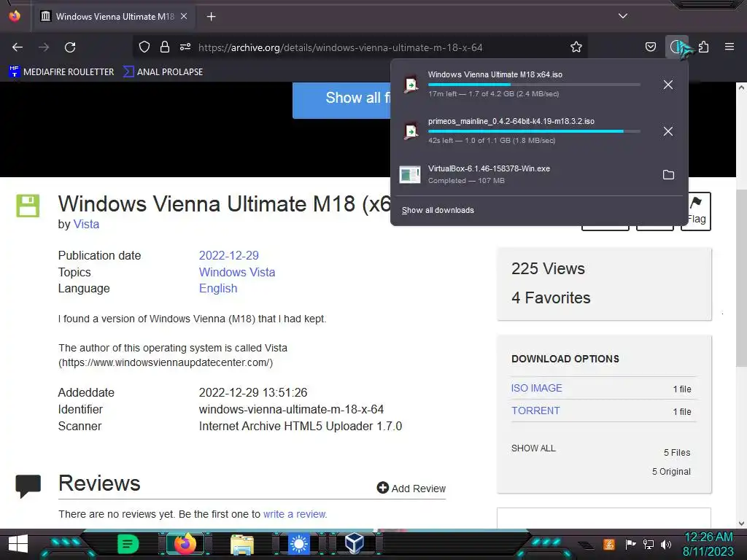The image size is (747, 560).
Task: Open Windows Start menu
Action: coord(18,544)
